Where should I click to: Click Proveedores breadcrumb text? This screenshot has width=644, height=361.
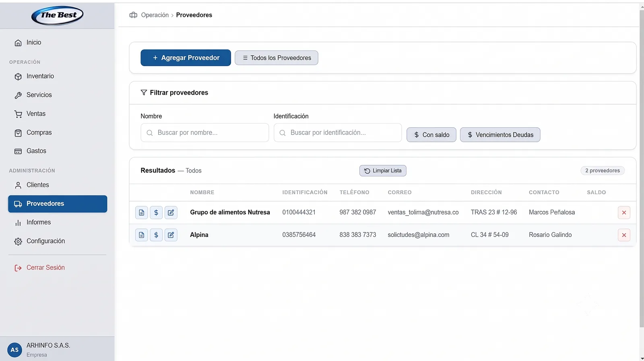click(x=194, y=15)
